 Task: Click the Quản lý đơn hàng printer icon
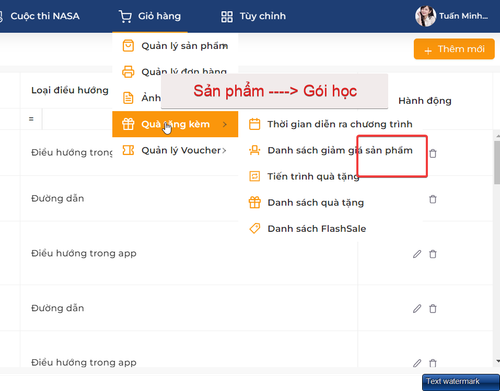[128, 71]
